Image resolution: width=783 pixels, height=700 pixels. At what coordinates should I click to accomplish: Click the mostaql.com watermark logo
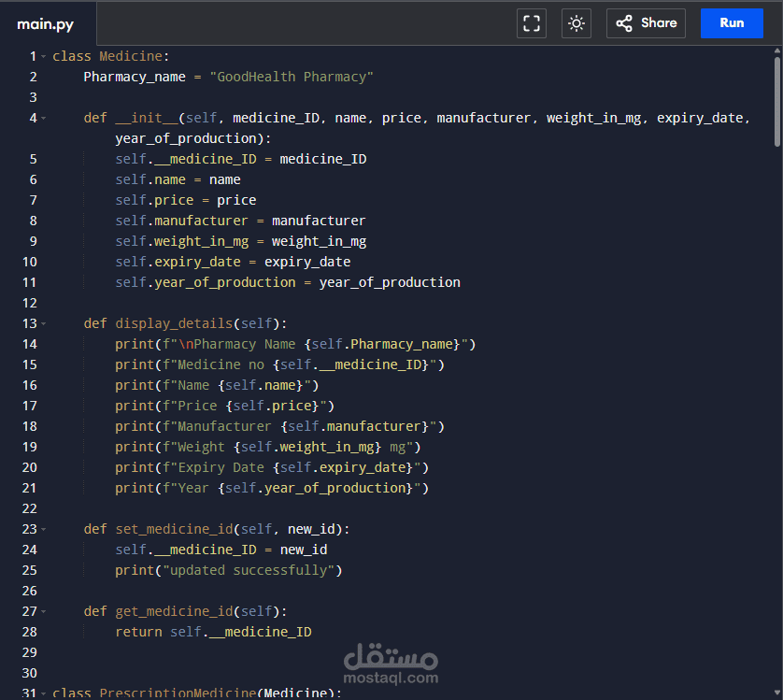click(391, 664)
